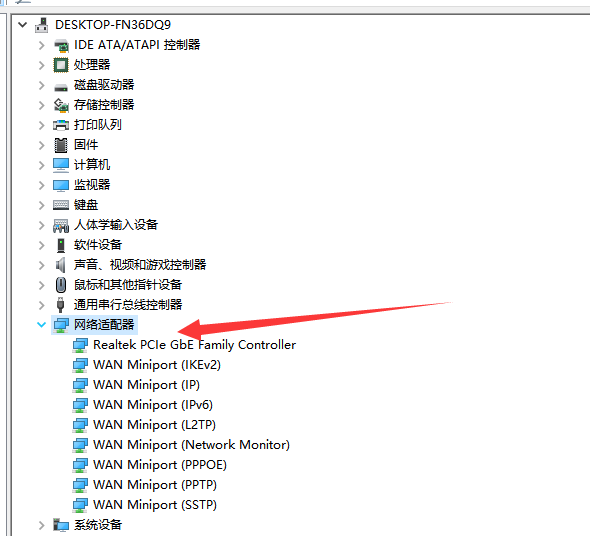Expand the IDE ATA/ATAPI 控制器 node
The height and width of the screenshot is (536, 590).
click(x=41, y=45)
